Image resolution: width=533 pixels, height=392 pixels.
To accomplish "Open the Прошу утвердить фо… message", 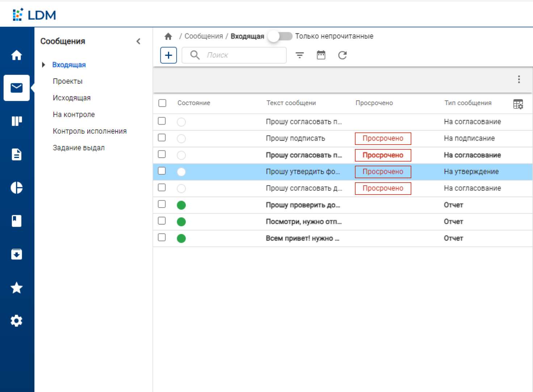I will tap(303, 172).
